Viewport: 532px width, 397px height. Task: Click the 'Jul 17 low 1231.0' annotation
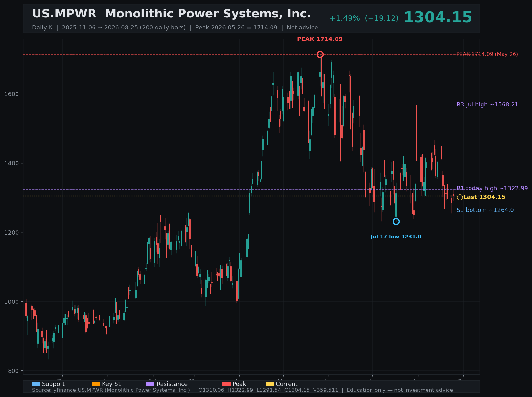coord(396,237)
